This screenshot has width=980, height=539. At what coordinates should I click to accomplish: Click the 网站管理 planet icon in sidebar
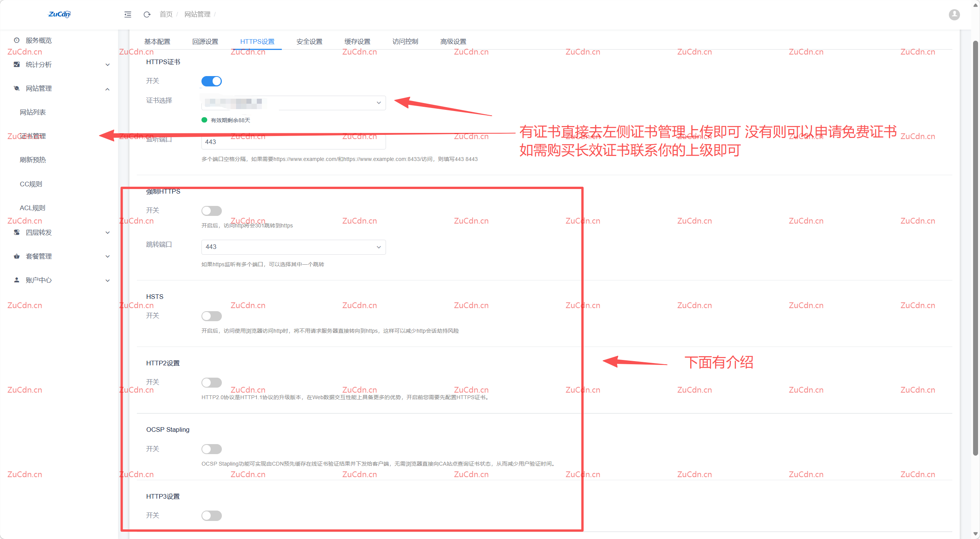pyautogui.click(x=16, y=88)
